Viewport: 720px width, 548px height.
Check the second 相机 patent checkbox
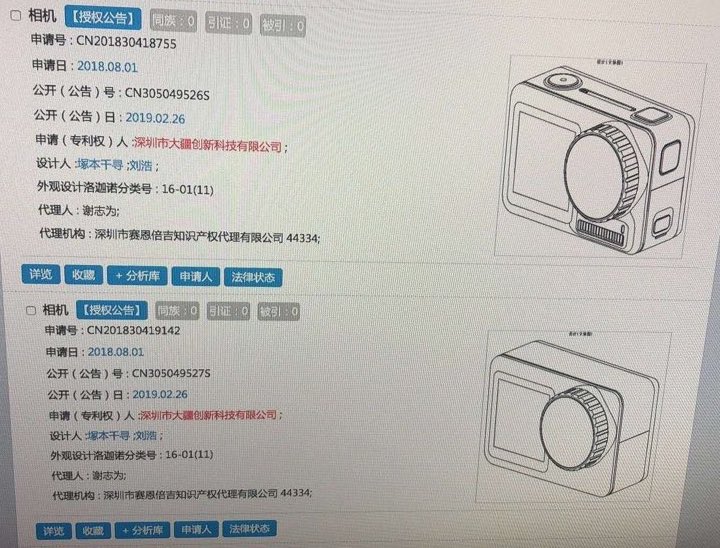coord(31,311)
